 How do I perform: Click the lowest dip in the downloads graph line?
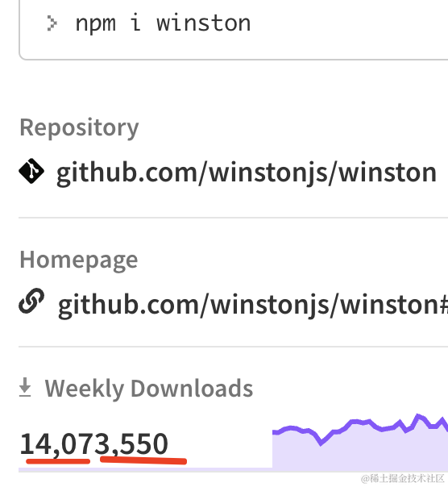coord(321,443)
